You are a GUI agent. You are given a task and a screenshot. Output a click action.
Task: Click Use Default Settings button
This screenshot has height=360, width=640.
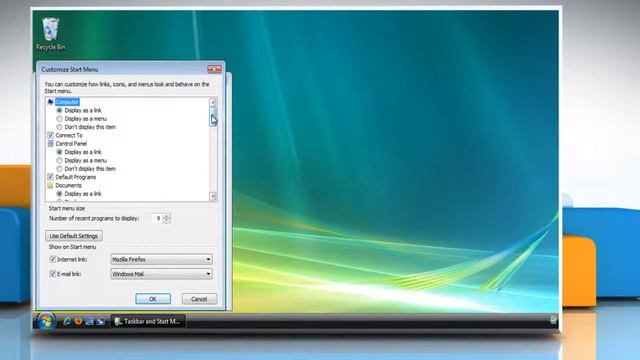pos(74,236)
